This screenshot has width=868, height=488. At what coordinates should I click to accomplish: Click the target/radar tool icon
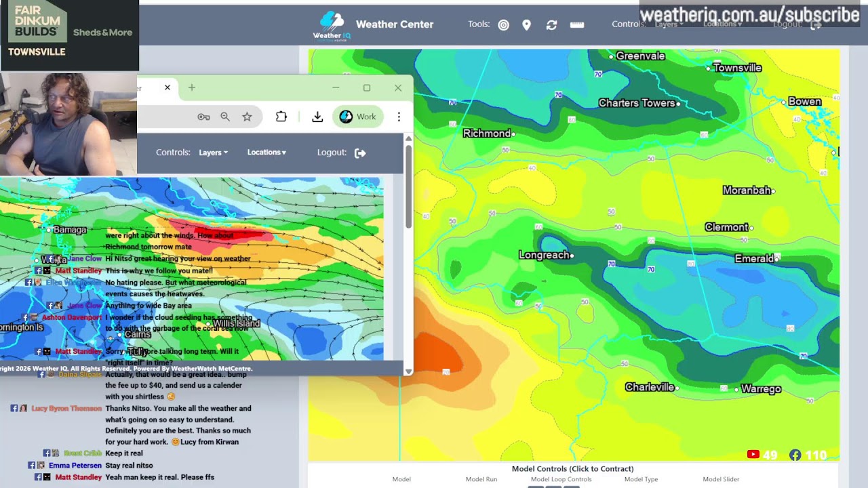[503, 25]
